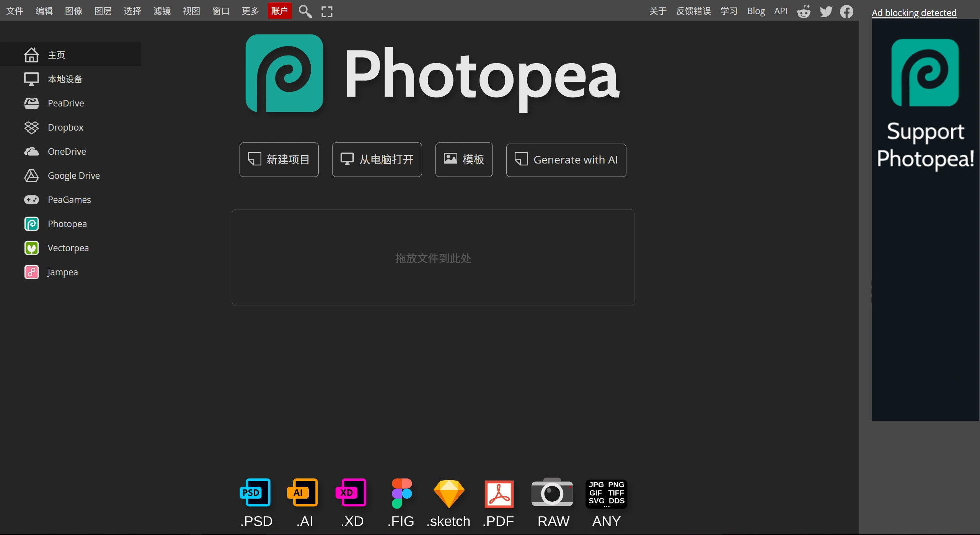Open 本地设备 local device storage
The width and height of the screenshot is (980, 535).
pos(70,79)
